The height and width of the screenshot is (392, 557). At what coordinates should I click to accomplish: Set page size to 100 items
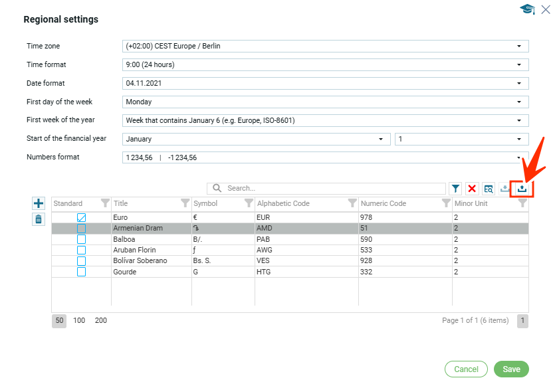79,320
